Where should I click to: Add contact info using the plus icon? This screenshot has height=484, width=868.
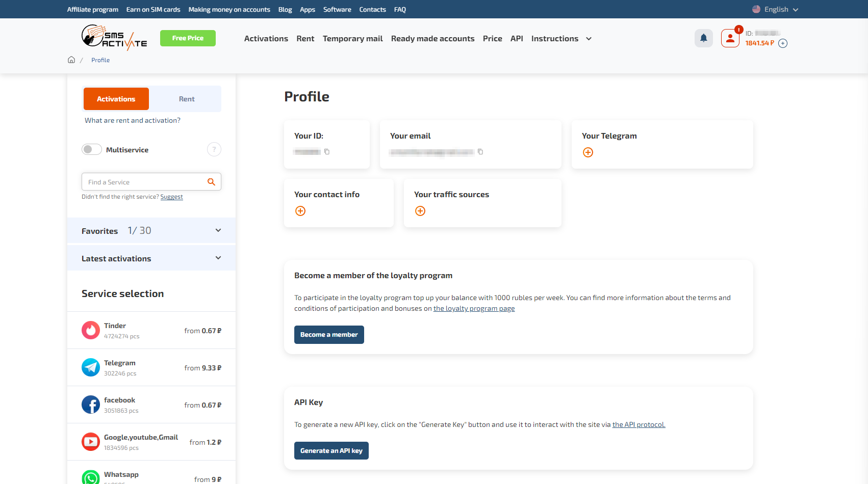[300, 210]
